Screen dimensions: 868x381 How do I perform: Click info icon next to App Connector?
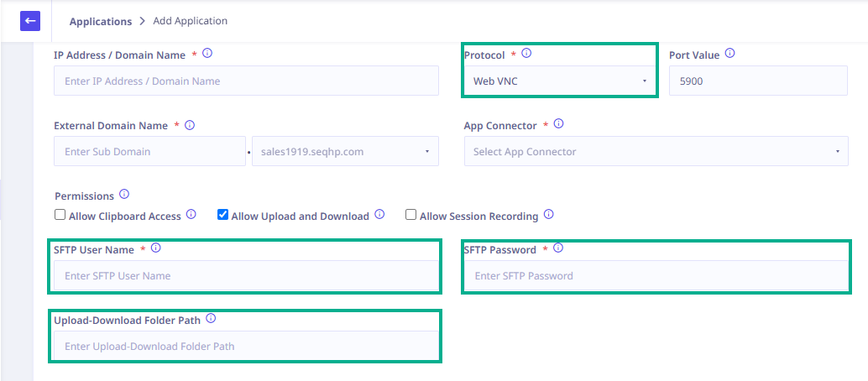(558, 124)
